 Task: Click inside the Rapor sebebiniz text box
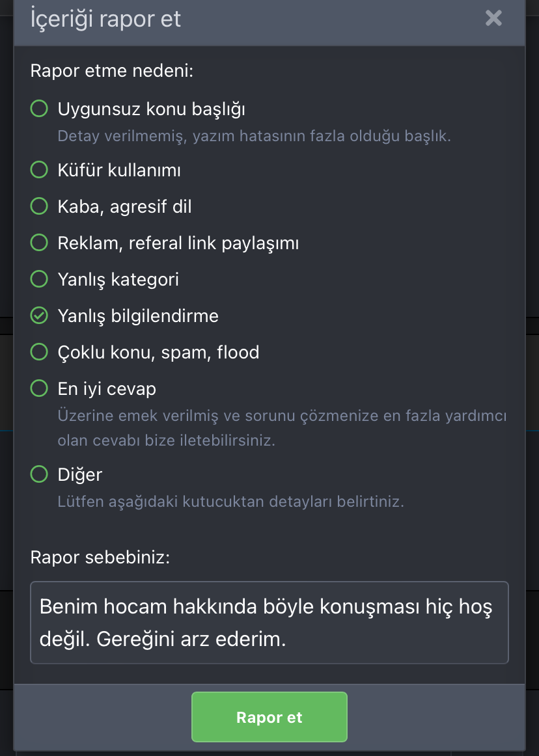point(269,623)
